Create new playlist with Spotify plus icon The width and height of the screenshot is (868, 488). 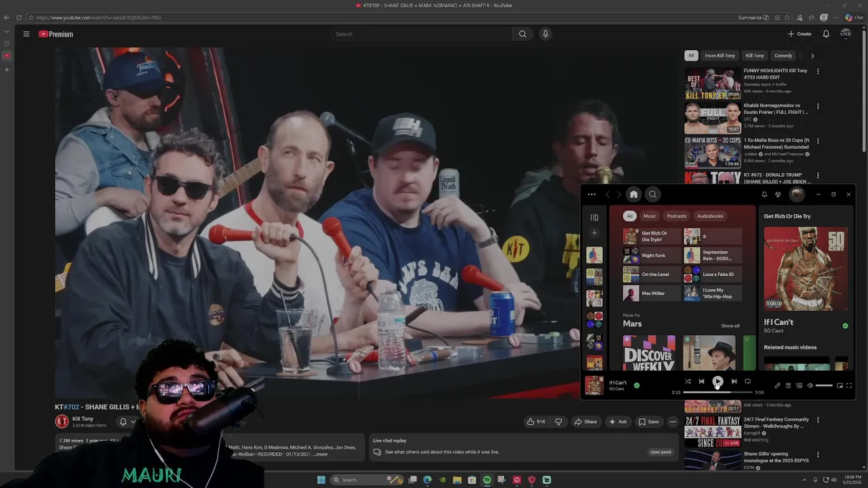[x=594, y=233]
